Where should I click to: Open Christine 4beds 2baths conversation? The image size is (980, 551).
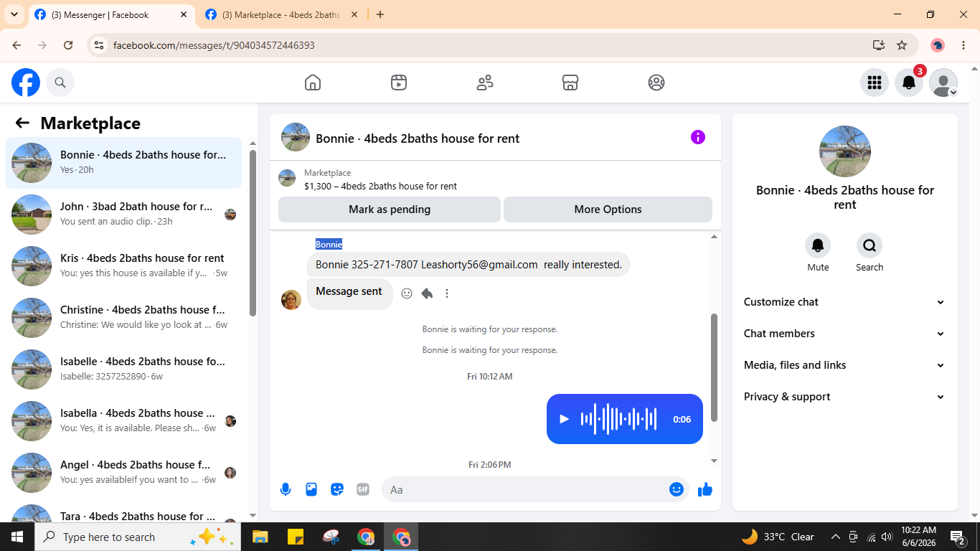(124, 318)
